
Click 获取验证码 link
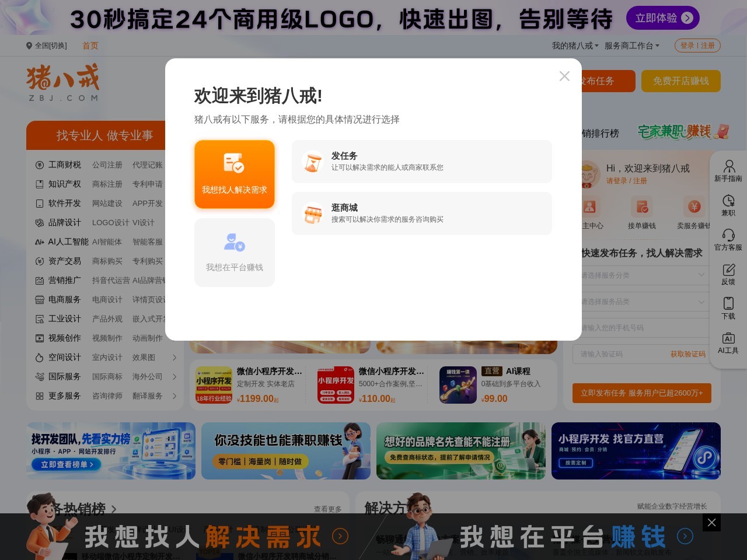688,354
